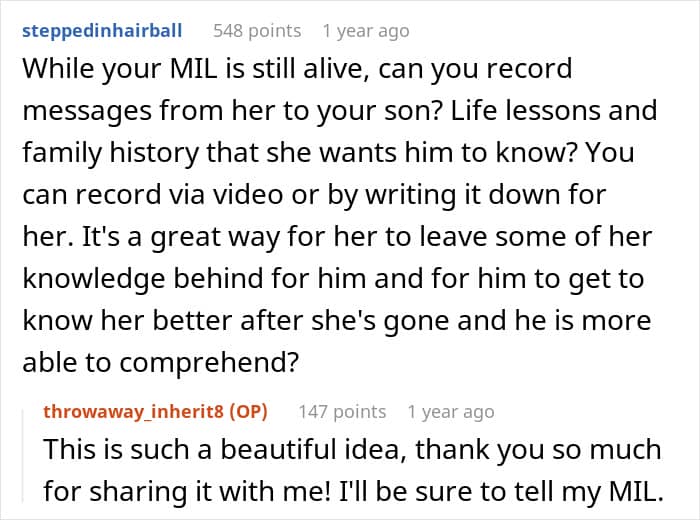700x520 pixels.
Task: Open throwaway_inherit8's user profile
Action: pyautogui.click(x=135, y=411)
